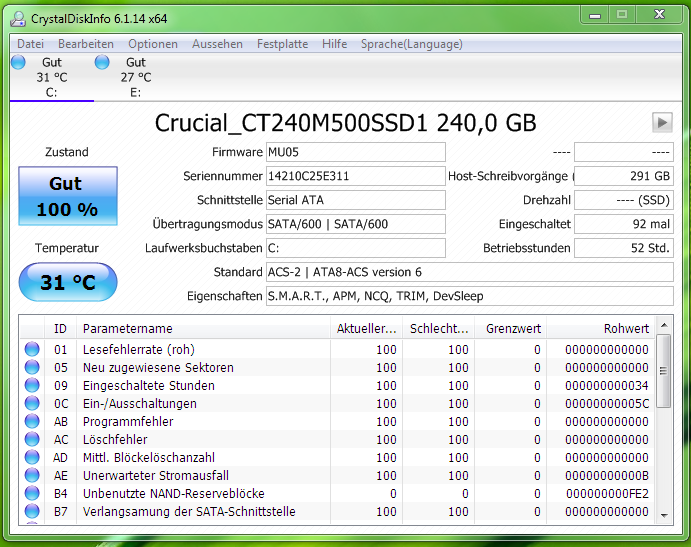Image resolution: width=691 pixels, height=547 pixels.
Task: Click the Laufwerksbuchstaben field C:
Action: coord(356,248)
